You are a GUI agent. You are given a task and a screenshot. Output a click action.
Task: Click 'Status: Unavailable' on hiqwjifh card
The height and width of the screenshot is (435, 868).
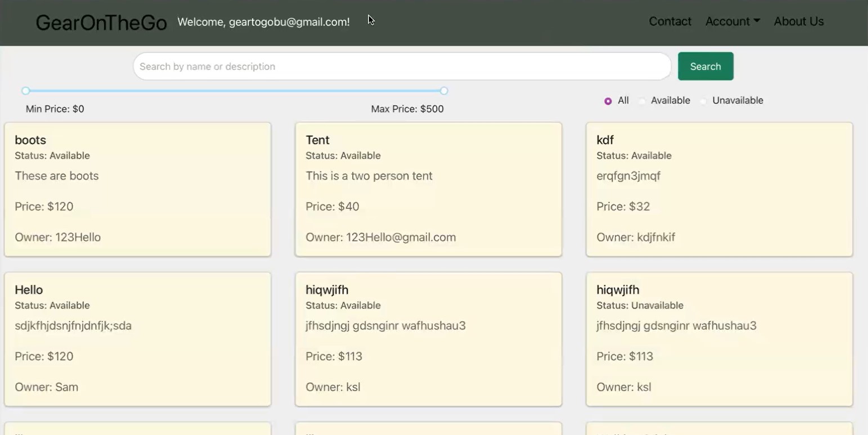pyautogui.click(x=640, y=306)
